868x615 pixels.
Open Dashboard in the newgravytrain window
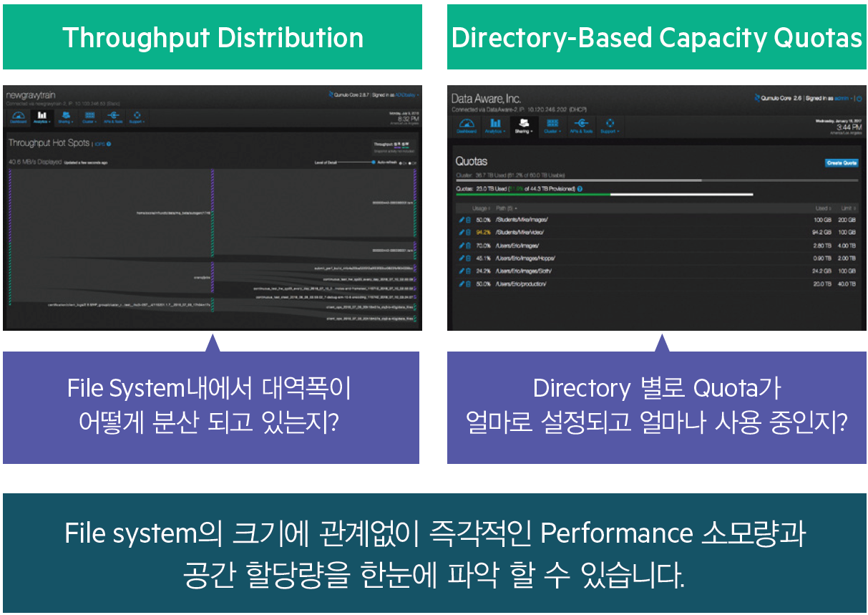17,117
